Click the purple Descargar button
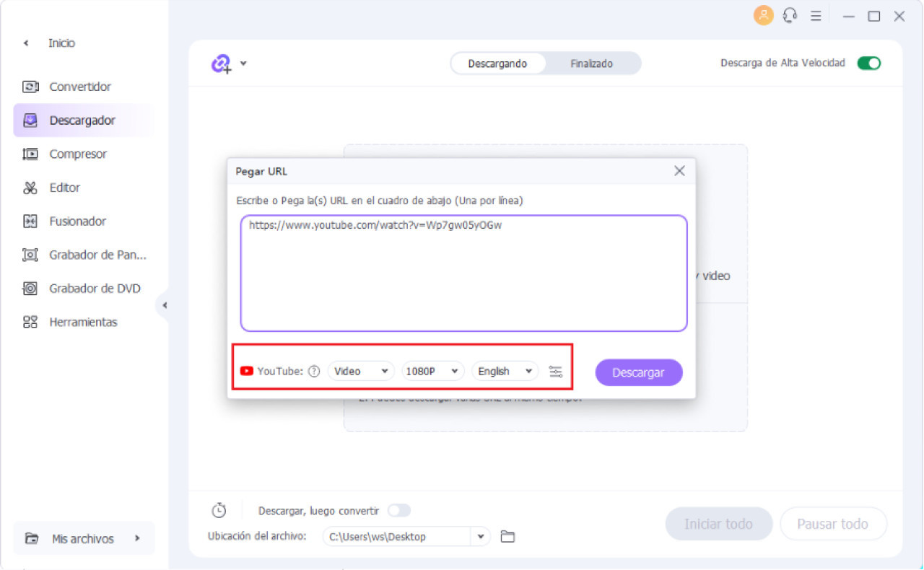This screenshot has width=924, height=570. [638, 372]
